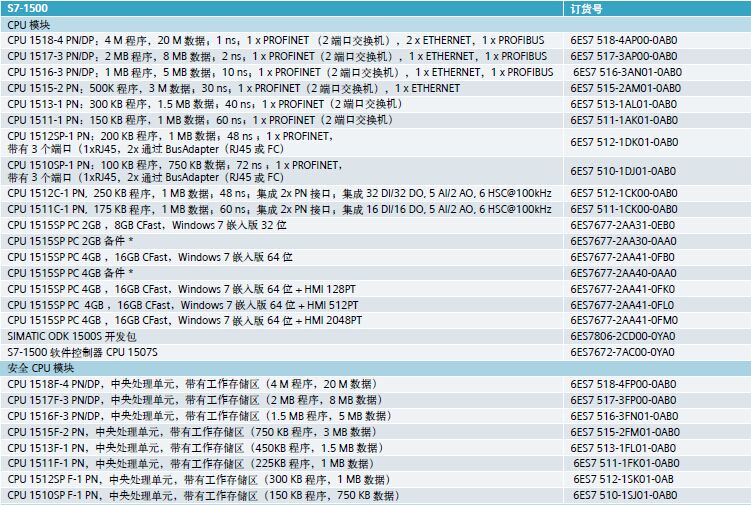The height and width of the screenshot is (505, 751).
Task: Click order number 6ES7 516-3AN01-0AB0
Action: point(627,72)
